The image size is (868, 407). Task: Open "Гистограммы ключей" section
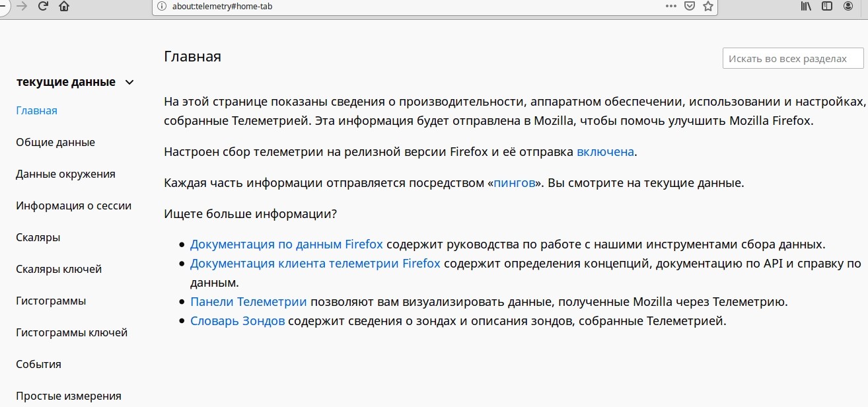click(x=71, y=332)
